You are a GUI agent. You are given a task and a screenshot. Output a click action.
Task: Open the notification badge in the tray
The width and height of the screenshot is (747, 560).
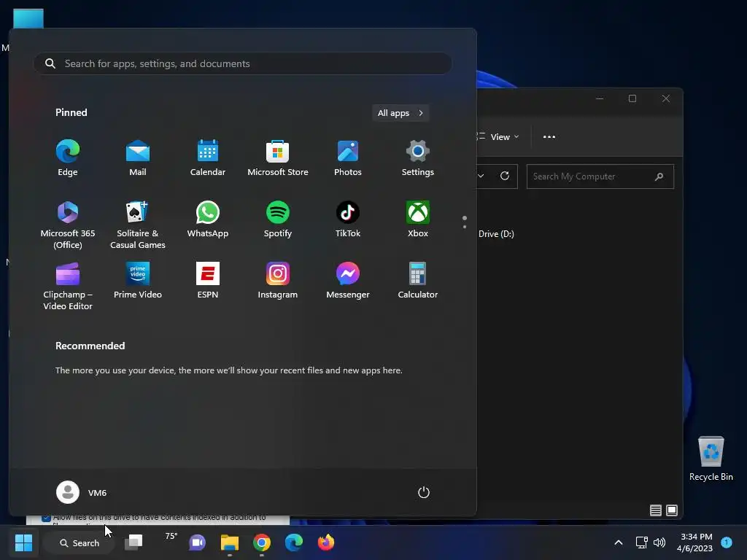pos(727,542)
